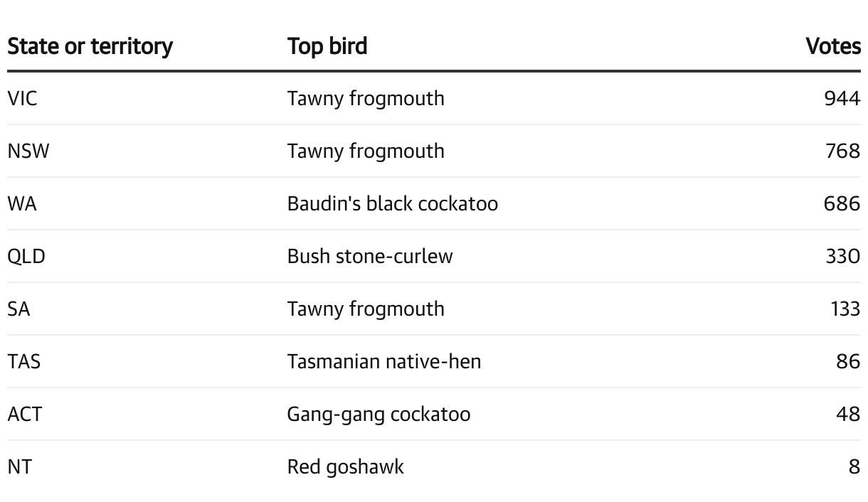Select the VIC state cell
This screenshot has height=502, width=868.
tap(22, 98)
